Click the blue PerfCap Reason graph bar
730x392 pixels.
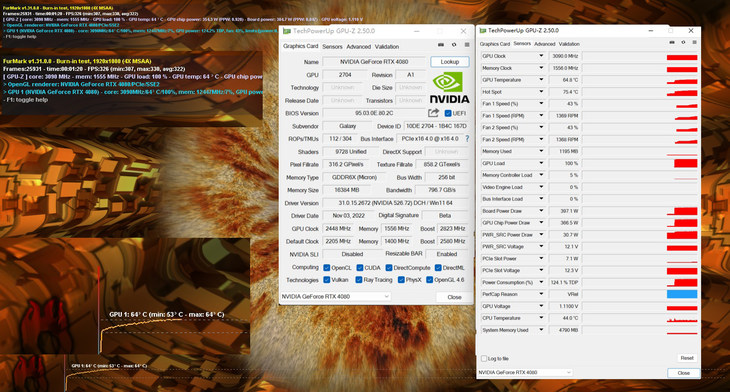click(x=682, y=294)
